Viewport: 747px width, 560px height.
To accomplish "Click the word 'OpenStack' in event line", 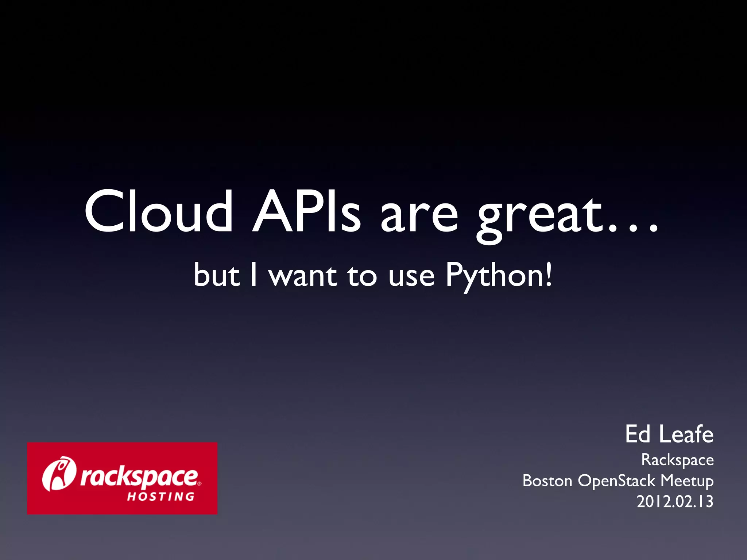I will pyautogui.click(x=616, y=481).
